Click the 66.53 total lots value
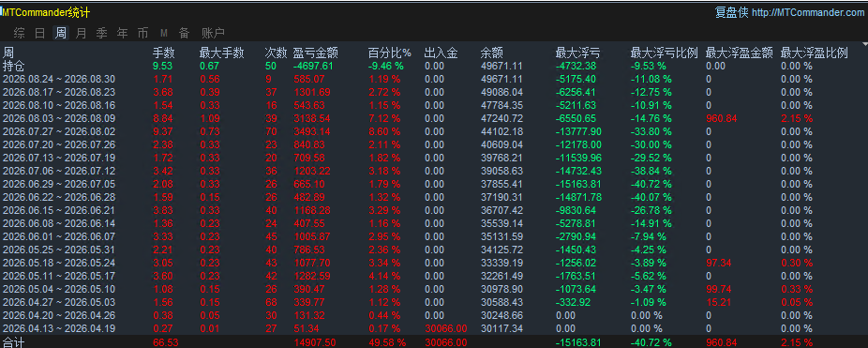Image resolution: width=868 pixels, height=348 pixels. coord(166,342)
